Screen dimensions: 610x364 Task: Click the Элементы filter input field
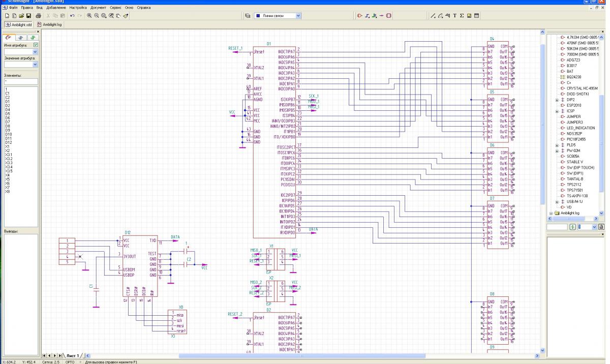(x=21, y=81)
